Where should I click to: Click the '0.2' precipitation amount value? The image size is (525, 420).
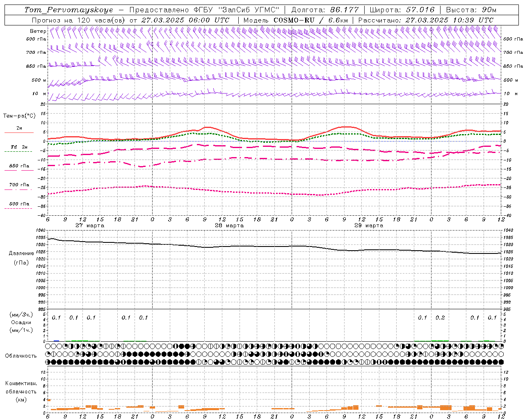pos(440,317)
